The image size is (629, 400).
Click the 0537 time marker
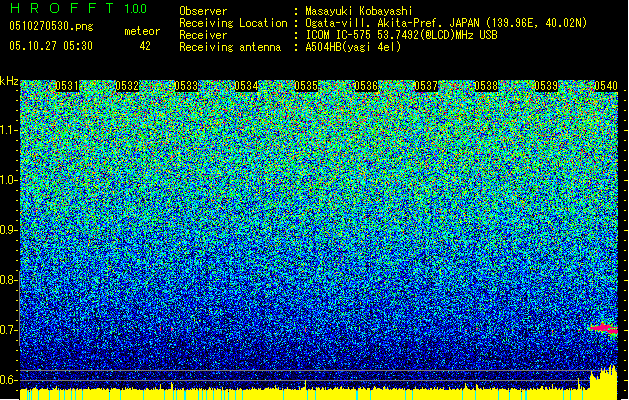click(x=426, y=86)
